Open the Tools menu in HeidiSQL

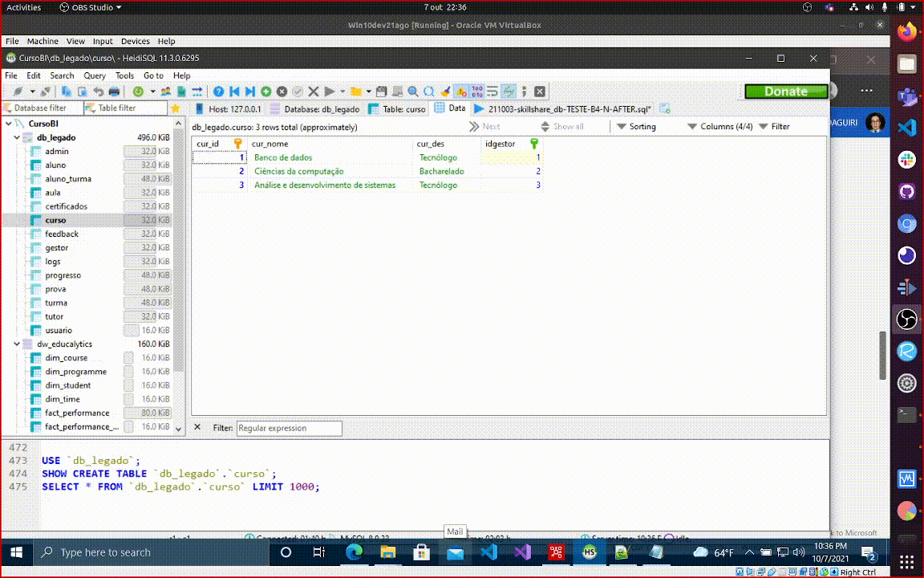[x=124, y=75]
